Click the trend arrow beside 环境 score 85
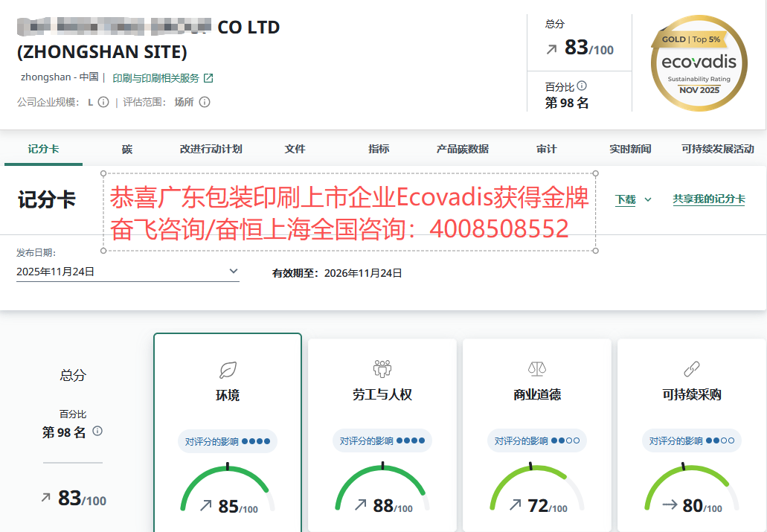767x532 pixels. (x=205, y=505)
